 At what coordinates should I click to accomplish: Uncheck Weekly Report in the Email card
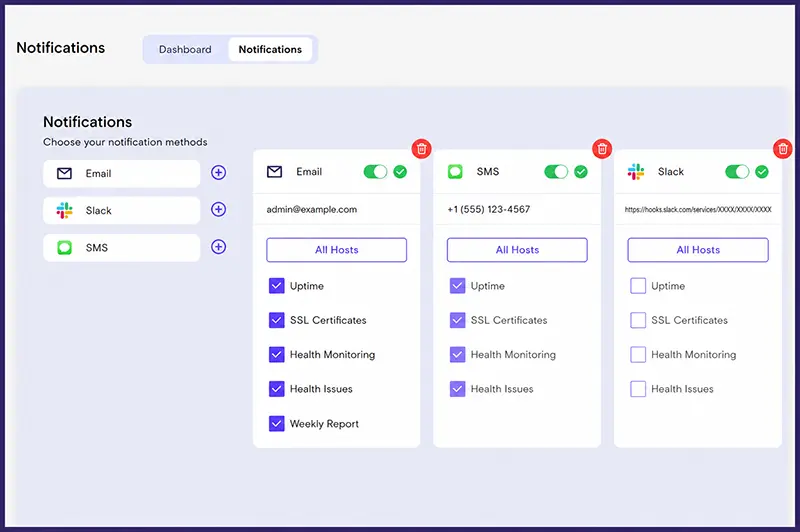277,423
